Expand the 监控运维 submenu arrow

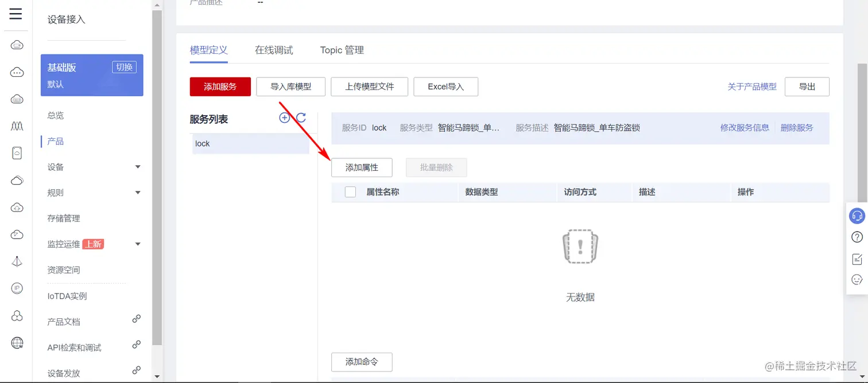click(x=138, y=244)
